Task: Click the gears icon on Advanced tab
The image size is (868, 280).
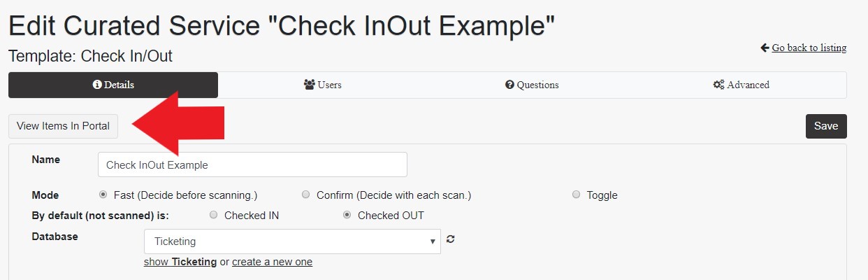Action: pyautogui.click(x=718, y=85)
